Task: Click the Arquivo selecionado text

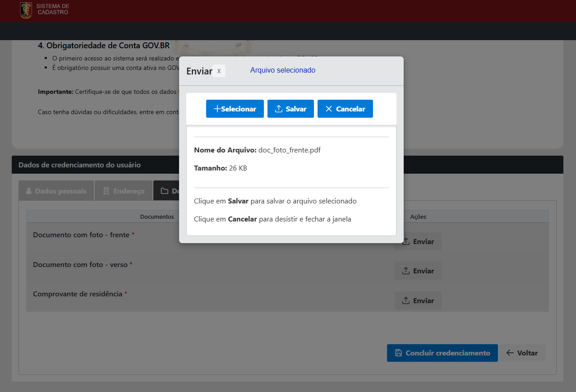Action: (283, 70)
